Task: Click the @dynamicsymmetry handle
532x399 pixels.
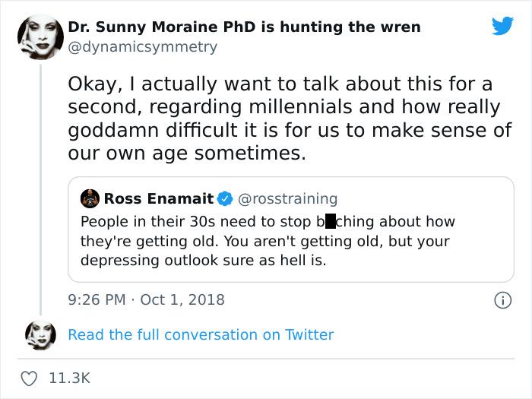Action: pyautogui.click(x=143, y=47)
